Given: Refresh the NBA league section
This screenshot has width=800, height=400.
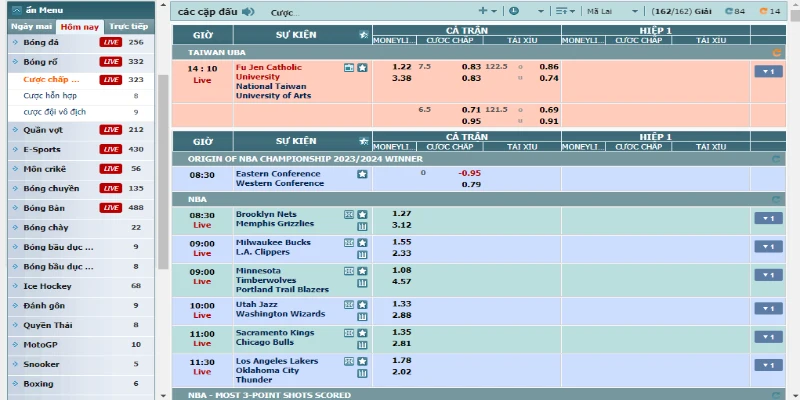Looking at the screenshot, I should click(x=777, y=199).
